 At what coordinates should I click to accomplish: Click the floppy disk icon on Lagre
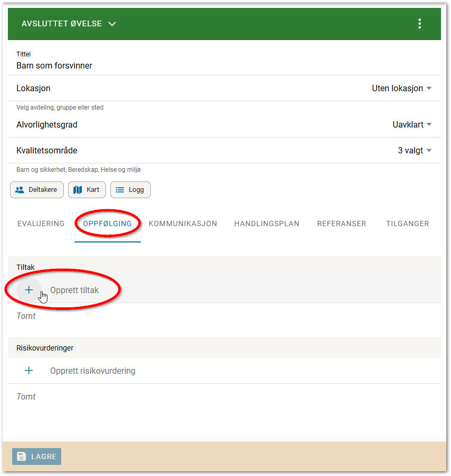22,456
